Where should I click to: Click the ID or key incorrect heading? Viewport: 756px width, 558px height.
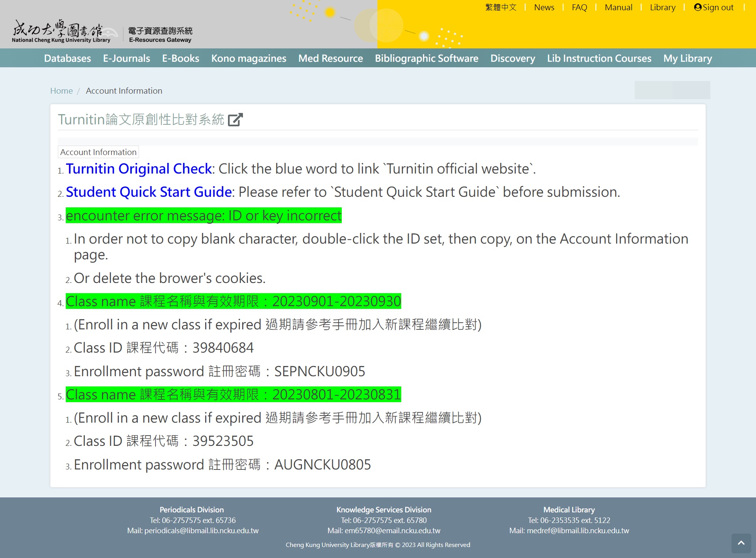pyautogui.click(x=204, y=216)
